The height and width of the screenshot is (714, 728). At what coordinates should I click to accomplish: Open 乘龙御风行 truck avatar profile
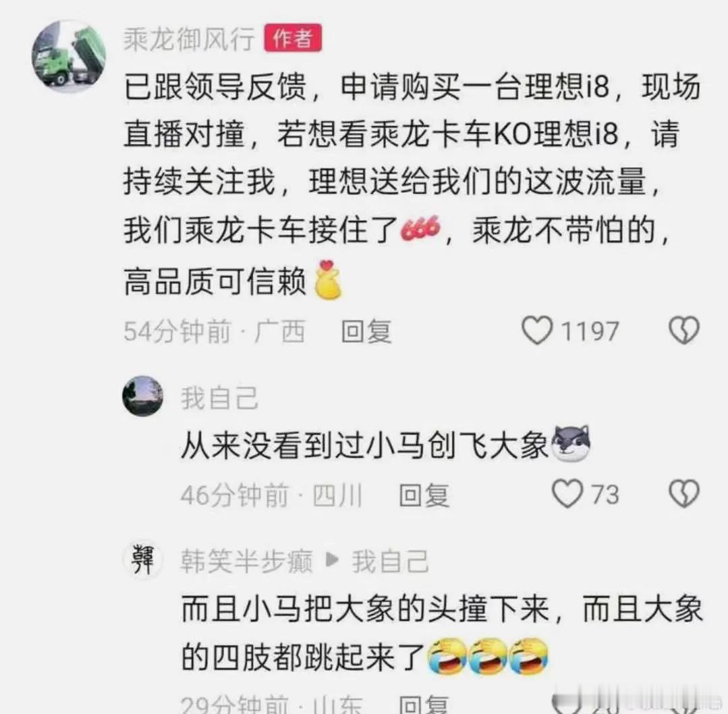[x=69, y=57]
